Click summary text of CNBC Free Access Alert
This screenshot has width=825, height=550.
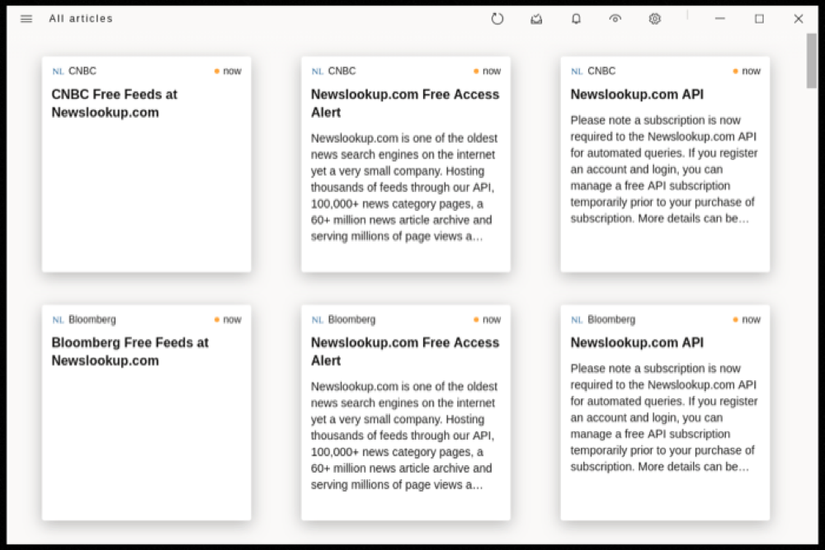point(404,187)
